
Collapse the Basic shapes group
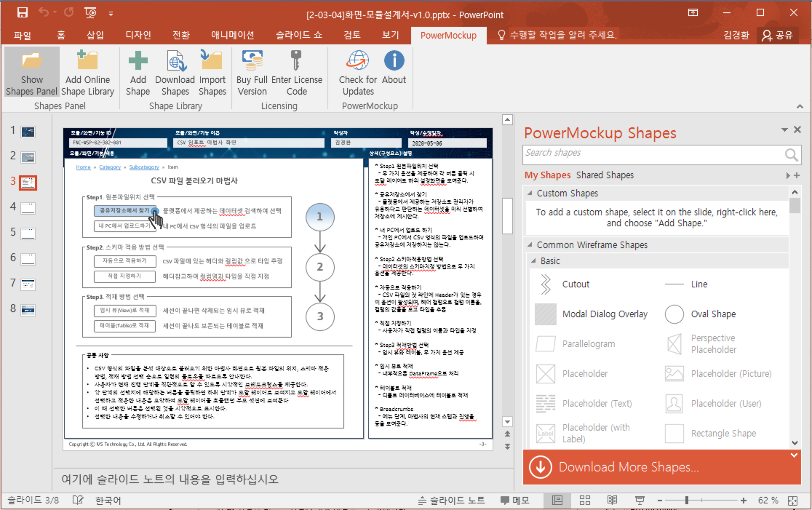533,261
